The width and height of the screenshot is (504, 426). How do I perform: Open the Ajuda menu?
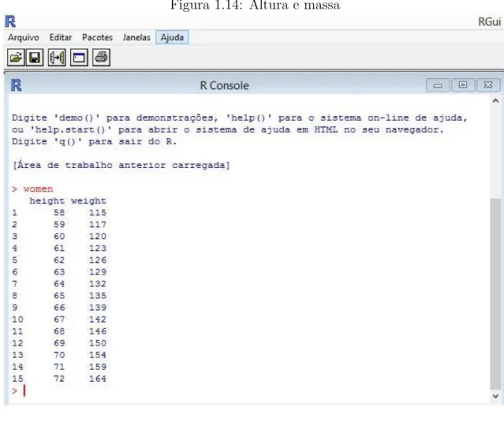(172, 37)
